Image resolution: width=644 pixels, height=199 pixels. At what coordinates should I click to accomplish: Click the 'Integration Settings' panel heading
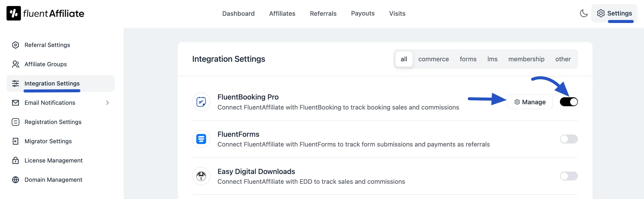pyautogui.click(x=229, y=59)
